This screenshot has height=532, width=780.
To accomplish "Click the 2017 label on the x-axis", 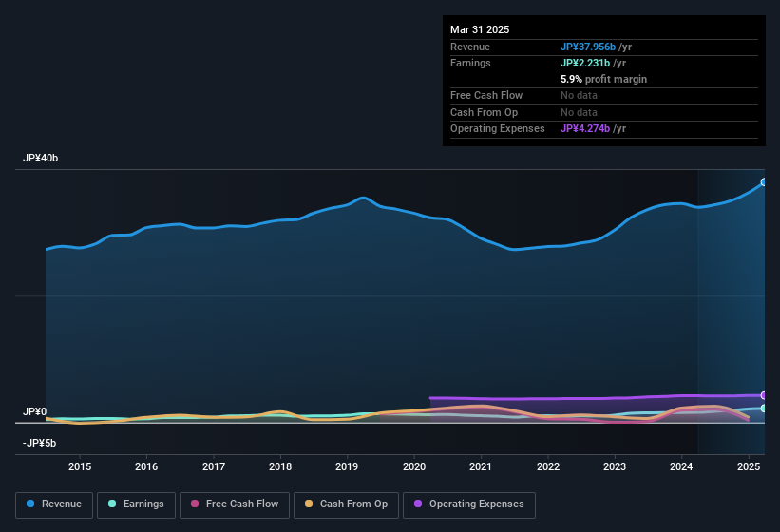I will coord(214,466).
